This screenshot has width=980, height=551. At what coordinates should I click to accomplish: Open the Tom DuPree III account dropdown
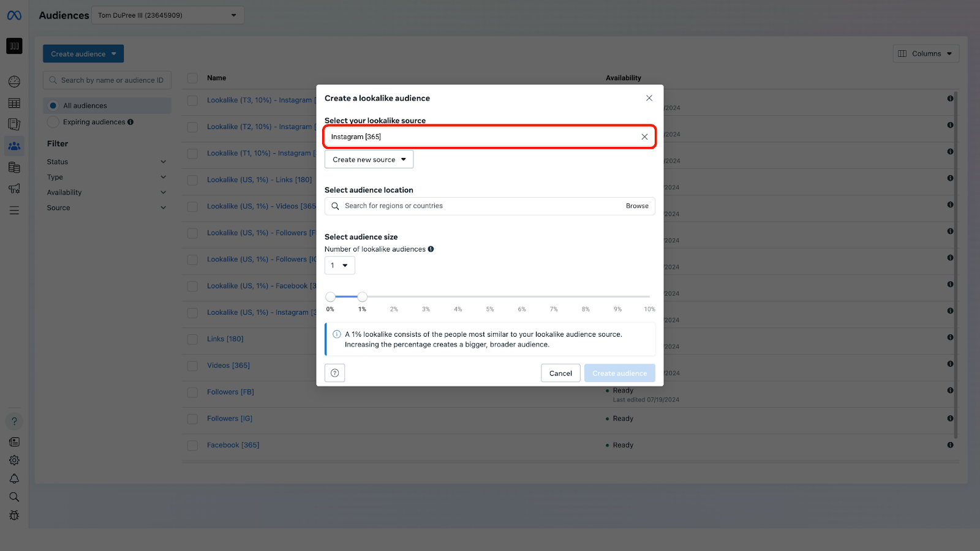click(167, 15)
